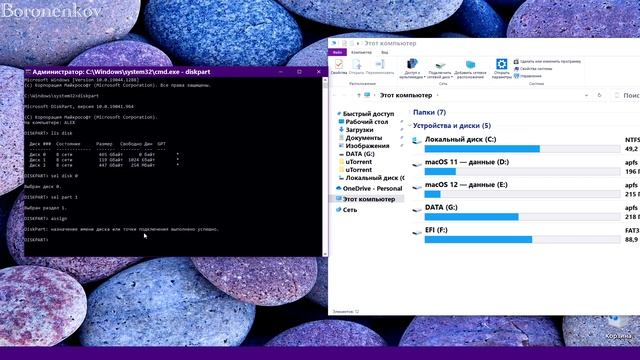Select second uTorrent folder in sidebar
This screenshot has width=640, height=360.
(x=355, y=170)
